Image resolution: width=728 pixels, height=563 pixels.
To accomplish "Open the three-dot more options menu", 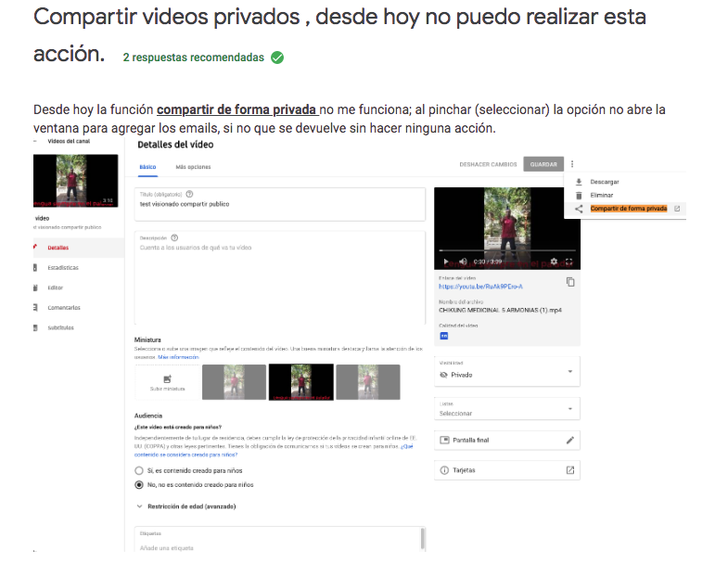I will tap(572, 164).
